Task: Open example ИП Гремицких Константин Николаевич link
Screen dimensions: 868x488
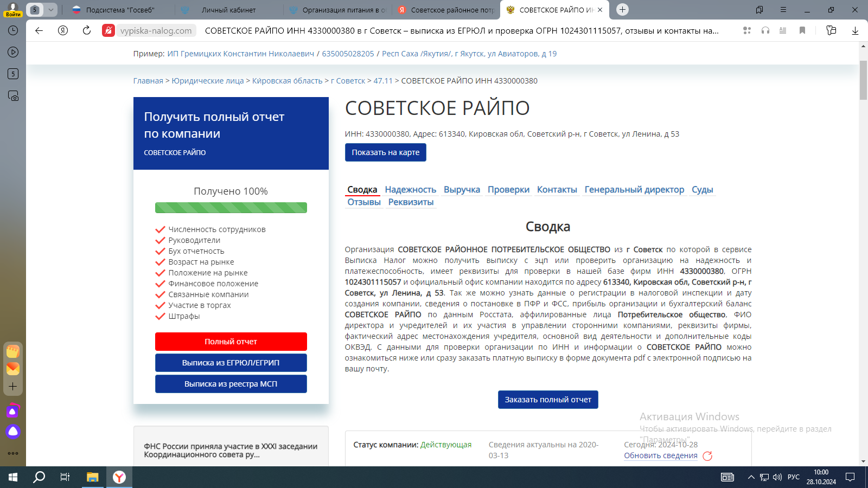Action: tap(241, 54)
